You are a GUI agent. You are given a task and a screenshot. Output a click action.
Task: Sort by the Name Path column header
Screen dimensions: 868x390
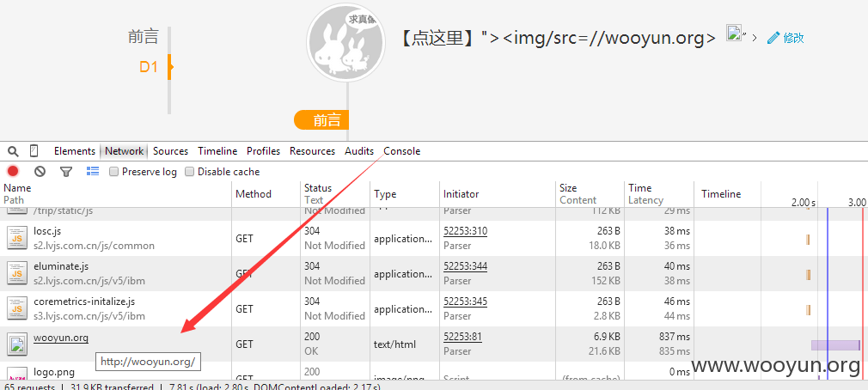coord(116,193)
